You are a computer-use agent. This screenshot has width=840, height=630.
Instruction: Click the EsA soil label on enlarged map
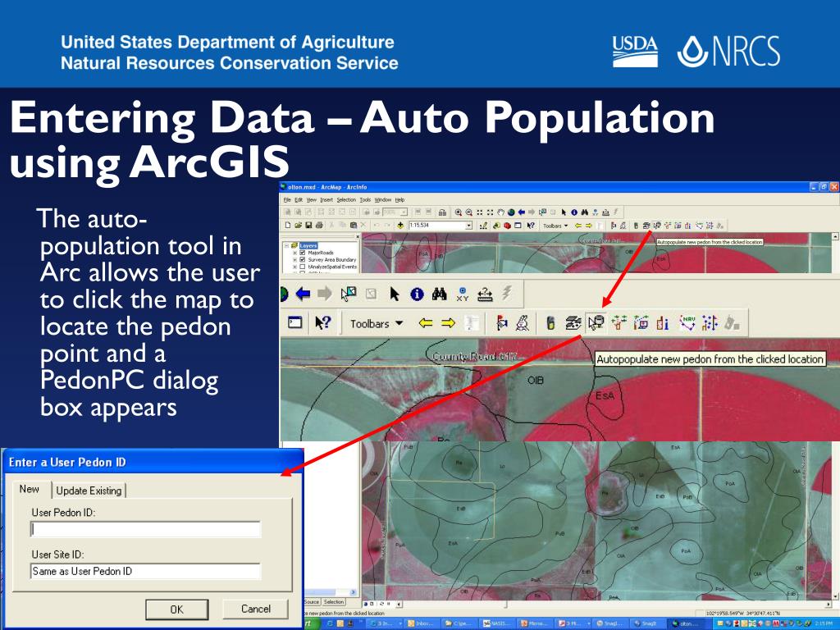[605, 396]
